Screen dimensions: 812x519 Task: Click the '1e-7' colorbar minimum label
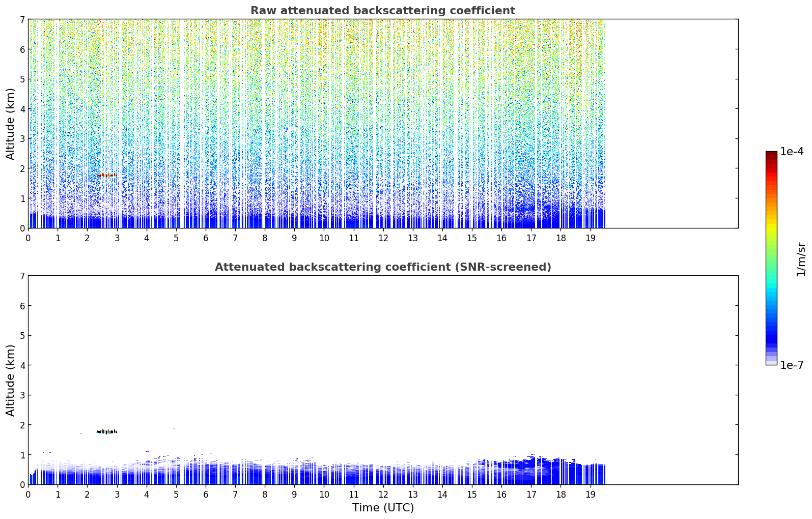[x=792, y=365]
